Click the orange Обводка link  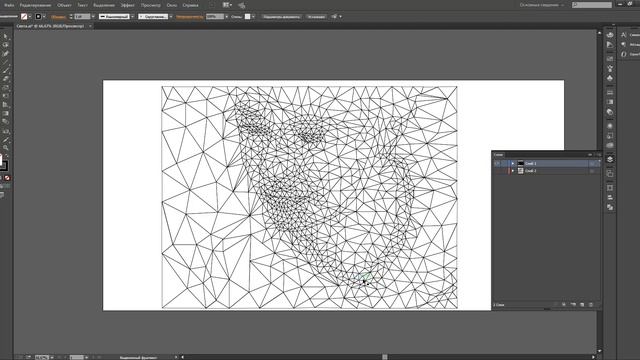pyautogui.click(x=59, y=17)
